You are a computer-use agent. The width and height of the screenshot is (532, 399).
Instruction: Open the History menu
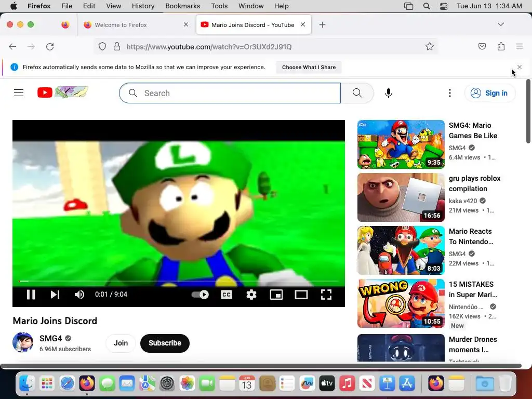143,6
